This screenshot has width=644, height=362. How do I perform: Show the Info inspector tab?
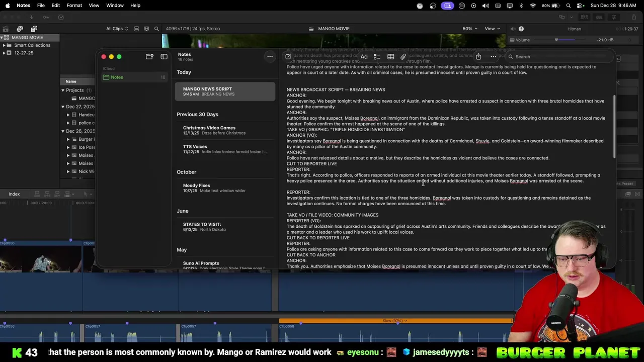pos(521,29)
